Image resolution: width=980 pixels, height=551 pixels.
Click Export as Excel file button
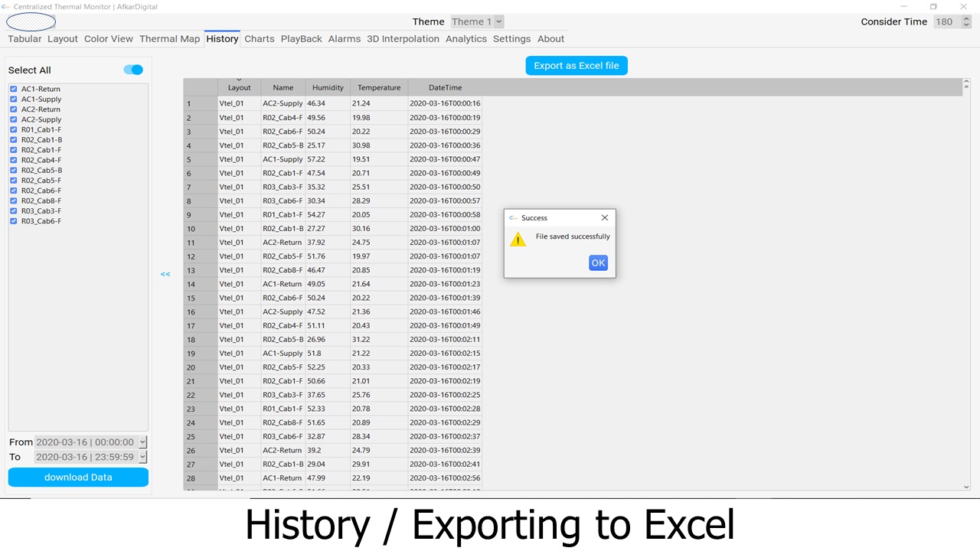click(x=577, y=66)
